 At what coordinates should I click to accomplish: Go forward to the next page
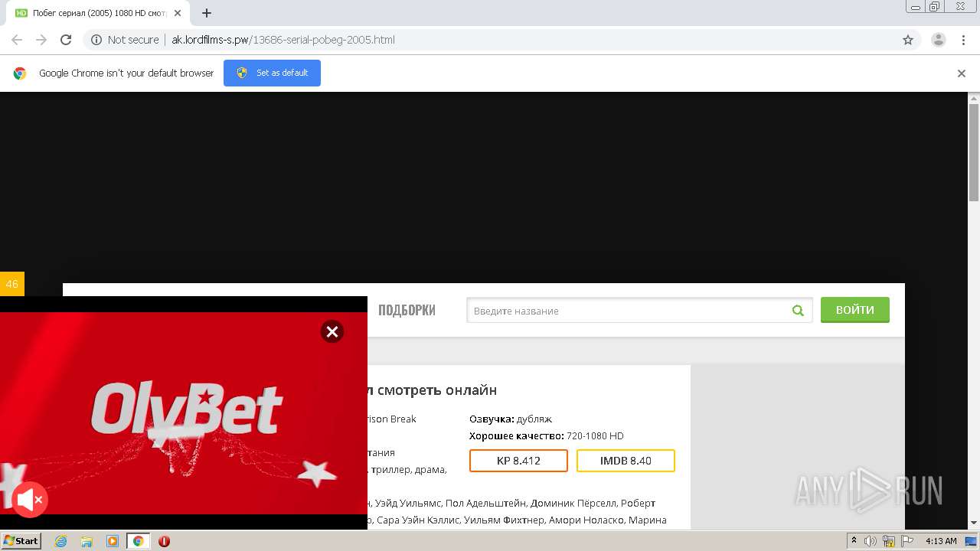[x=41, y=40]
